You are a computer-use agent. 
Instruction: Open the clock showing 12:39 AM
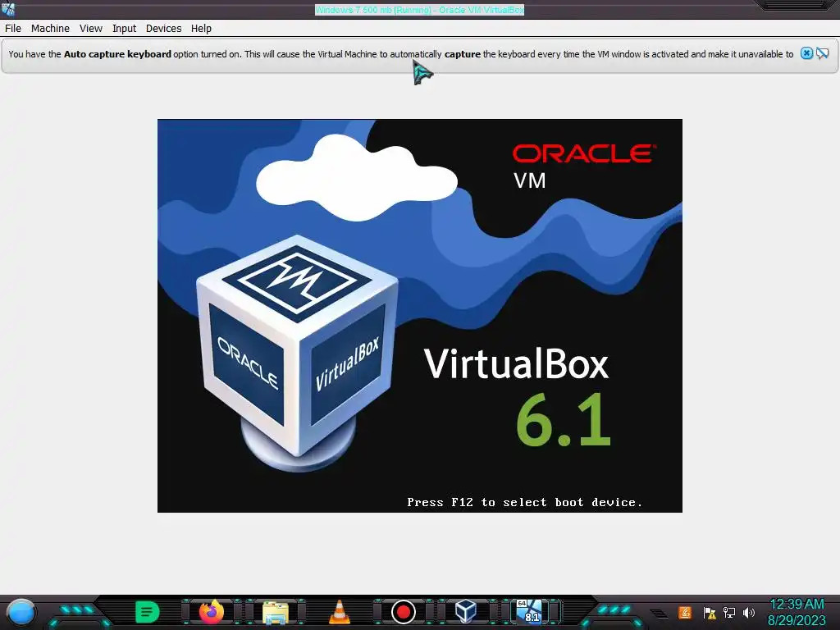click(797, 612)
